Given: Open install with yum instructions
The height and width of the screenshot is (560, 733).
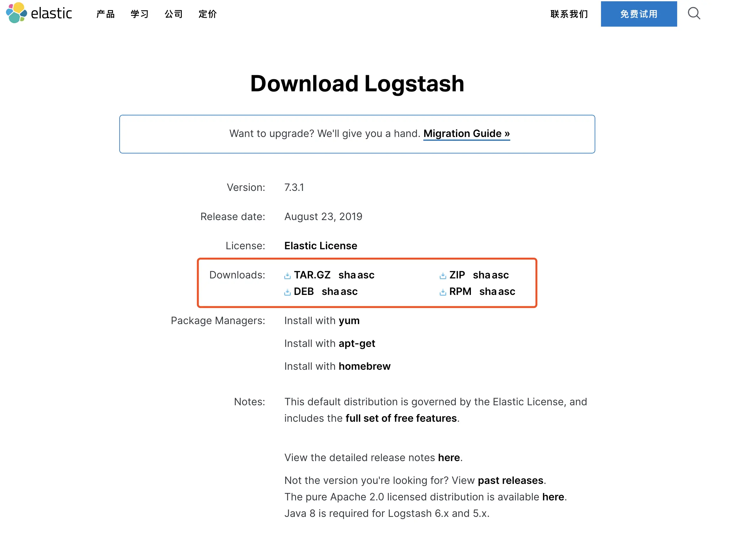Looking at the screenshot, I should pos(349,321).
